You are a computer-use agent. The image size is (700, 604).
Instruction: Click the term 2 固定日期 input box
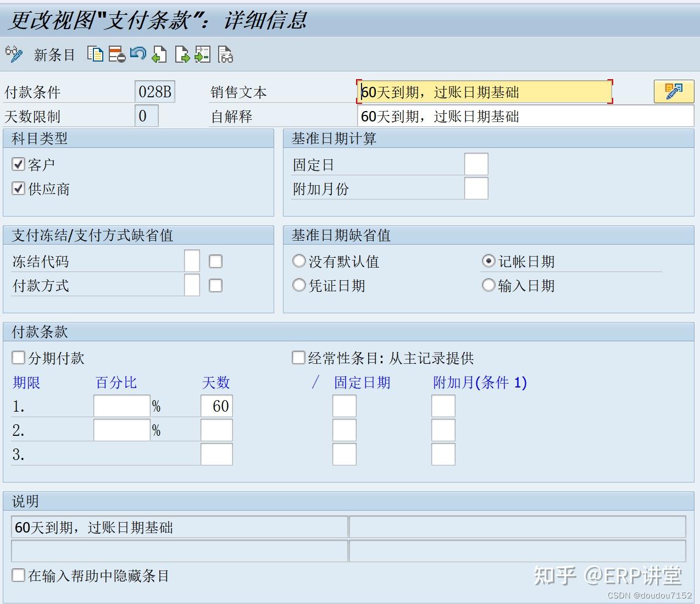coord(345,430)
